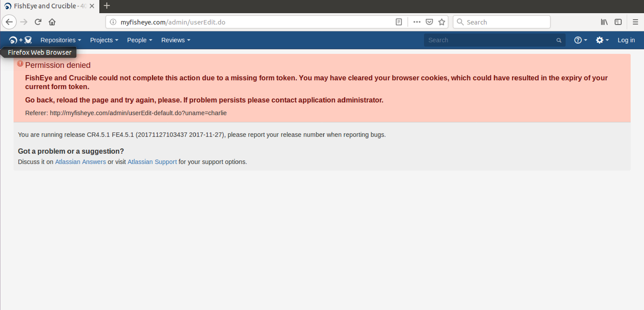Image resolution: width=644 pixels, height=310 pixels.
Task: Open the Administration gear menu
Action: pyautogui.click(x=602, y=40)
